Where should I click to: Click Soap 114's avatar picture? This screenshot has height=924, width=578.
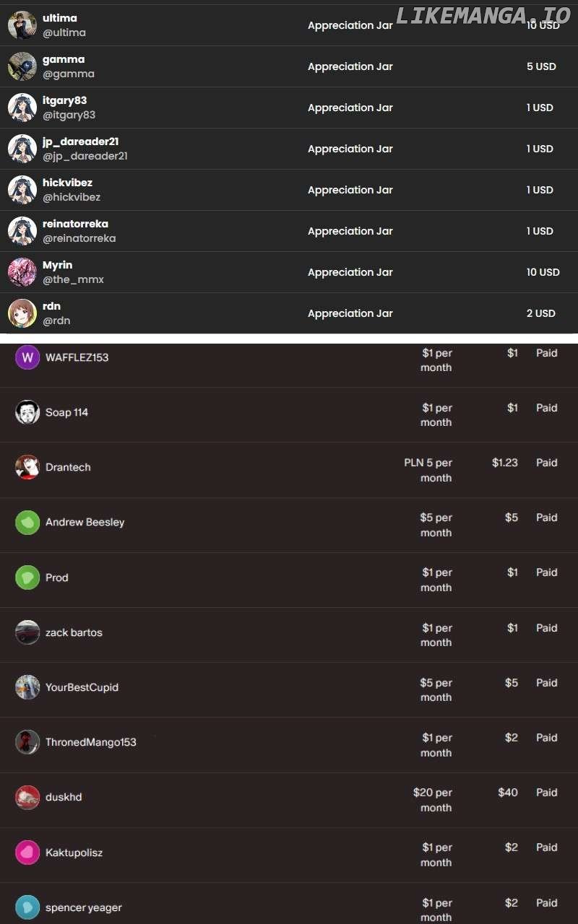click(x=27, y=412)
